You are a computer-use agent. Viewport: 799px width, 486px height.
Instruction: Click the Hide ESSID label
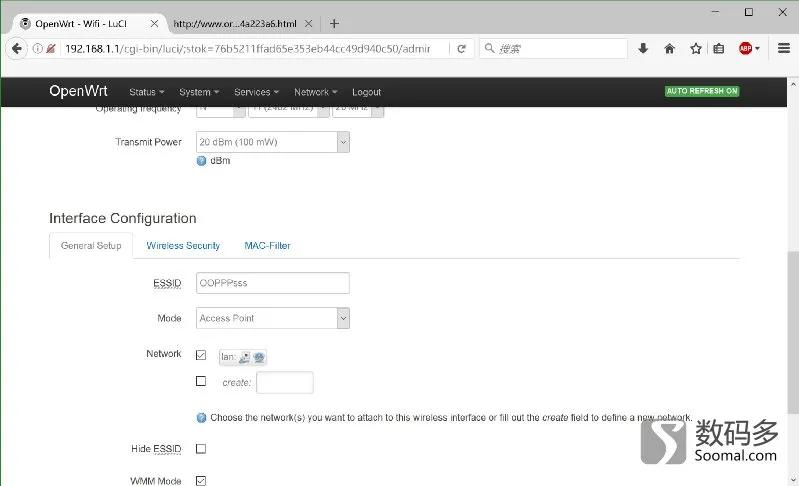pos(156,449)
